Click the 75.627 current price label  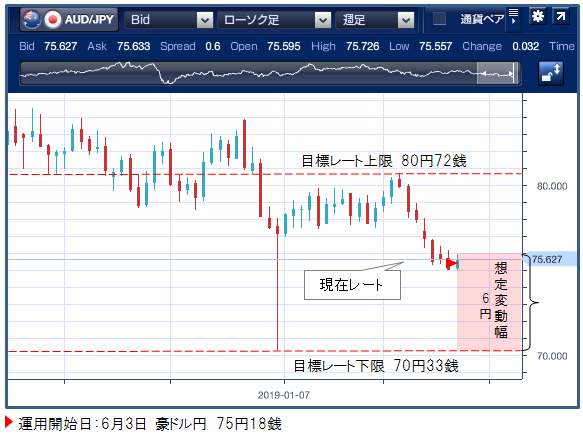(550, 259)
